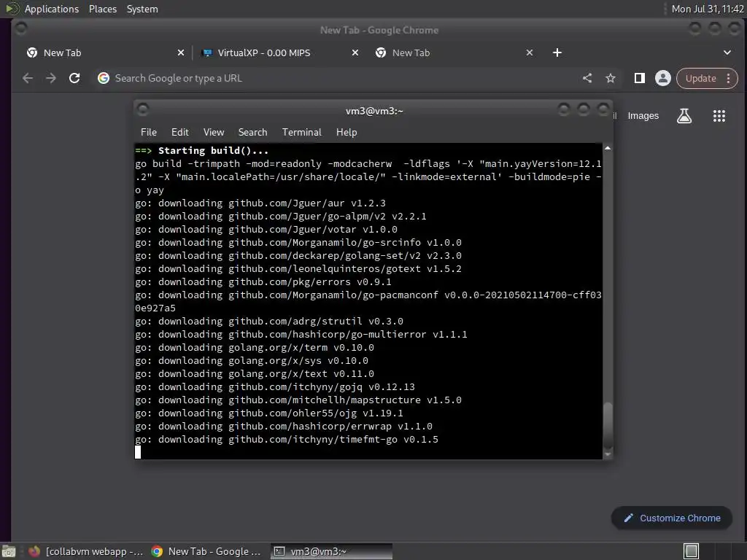This screenshot has height=560, width=747.
Task: Click the date and time clock in the top panel
Action: 708,9
